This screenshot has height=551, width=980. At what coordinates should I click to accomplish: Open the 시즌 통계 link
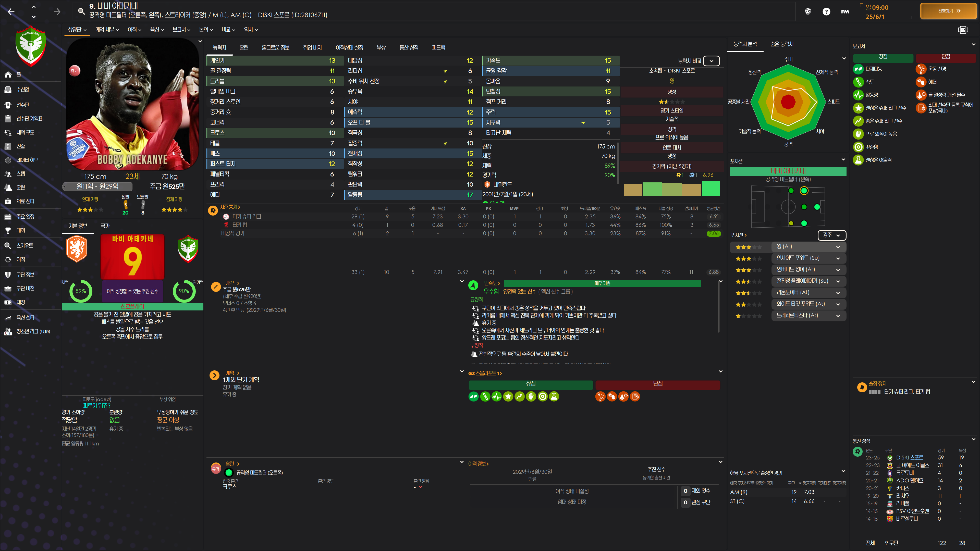tap(230, 207)
